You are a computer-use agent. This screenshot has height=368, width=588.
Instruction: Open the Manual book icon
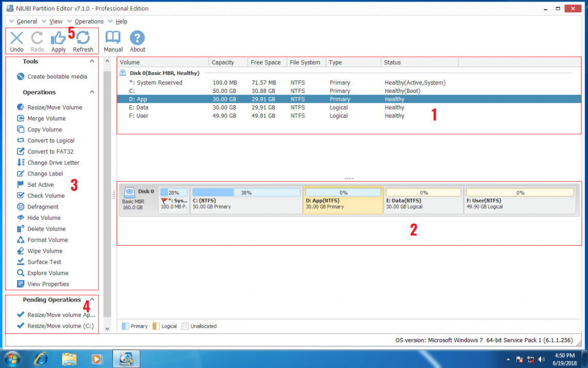[x=113, y=41]
